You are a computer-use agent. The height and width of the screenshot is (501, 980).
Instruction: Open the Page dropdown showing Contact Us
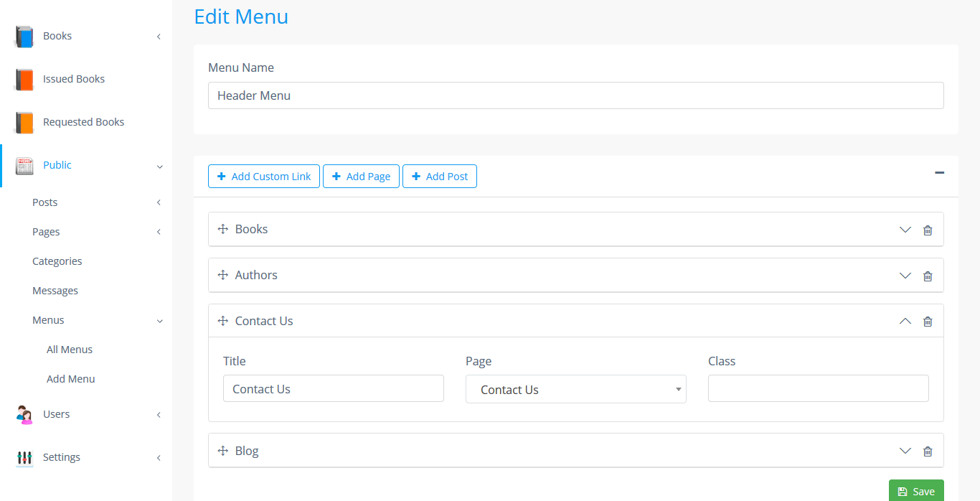pos(575,390)
